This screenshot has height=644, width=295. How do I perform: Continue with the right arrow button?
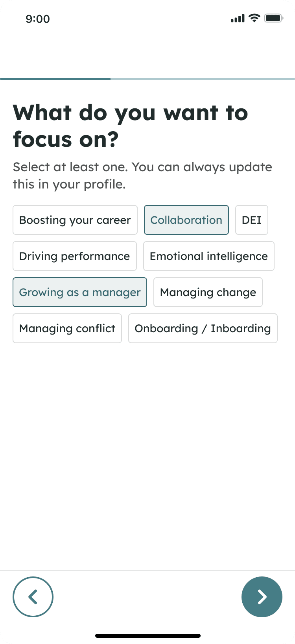pos(262,596)
